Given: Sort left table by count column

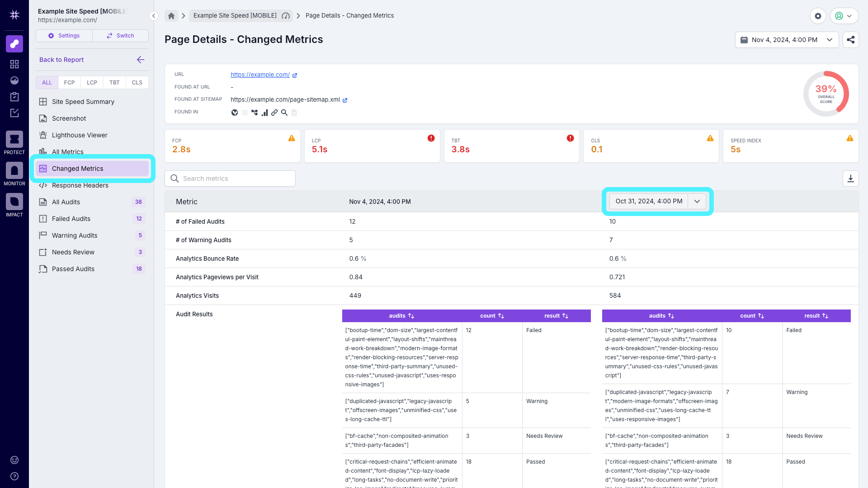Looking at the screenshot, I should pos(492,316).
